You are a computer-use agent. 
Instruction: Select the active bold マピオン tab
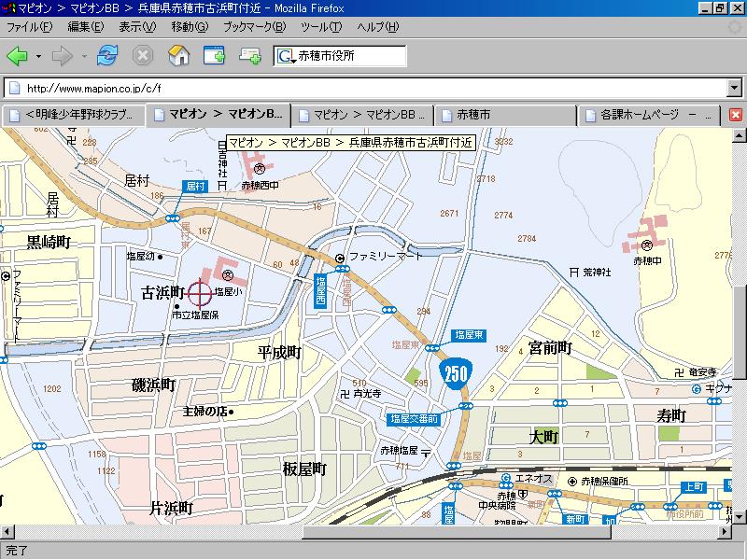[x=218, y=114]
